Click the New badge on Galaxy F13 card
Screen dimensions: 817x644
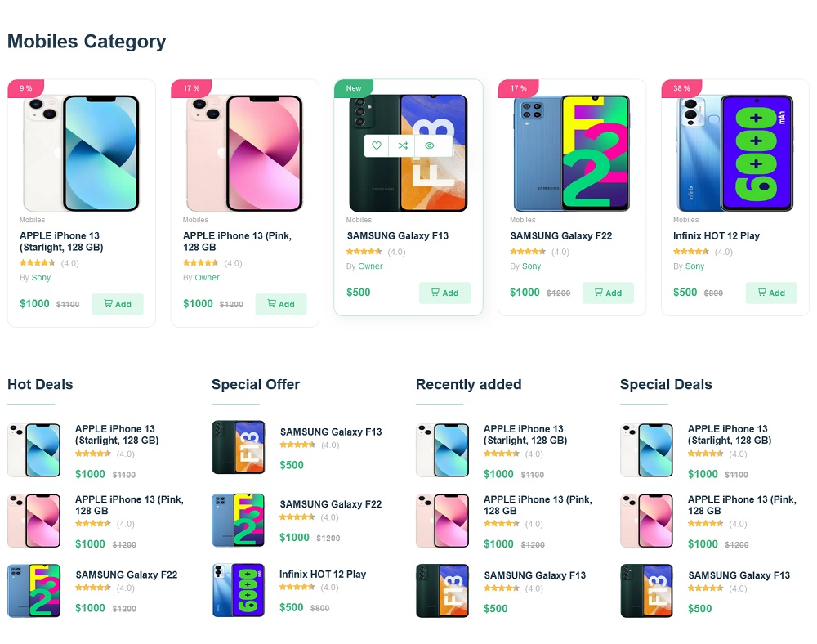(354, 88)
